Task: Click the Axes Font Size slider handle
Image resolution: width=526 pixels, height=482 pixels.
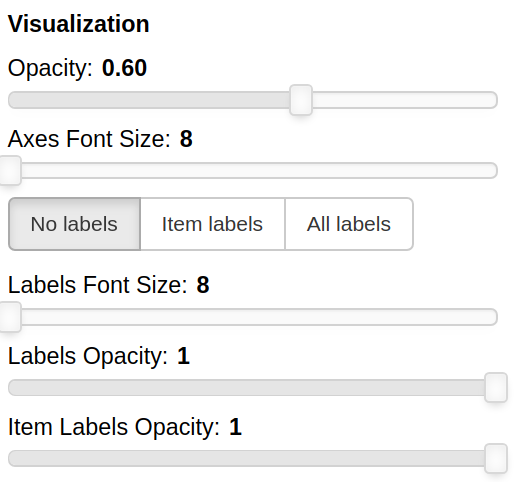Action: coord(10,170)
